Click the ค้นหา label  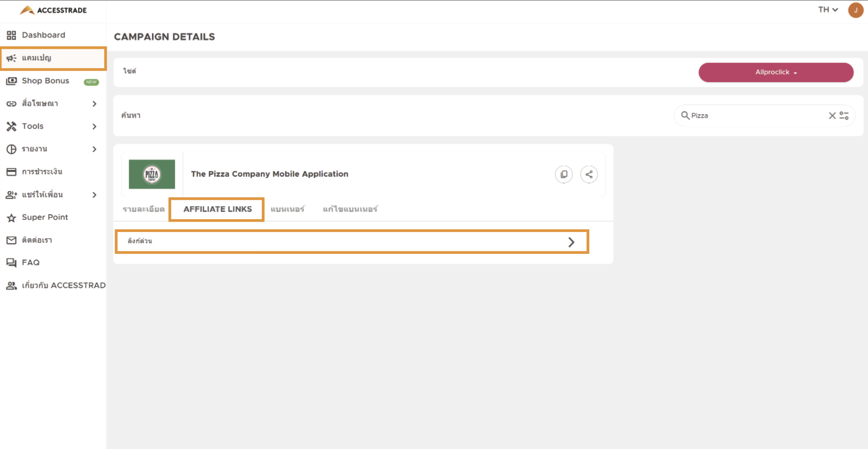[x=131, y=116]
